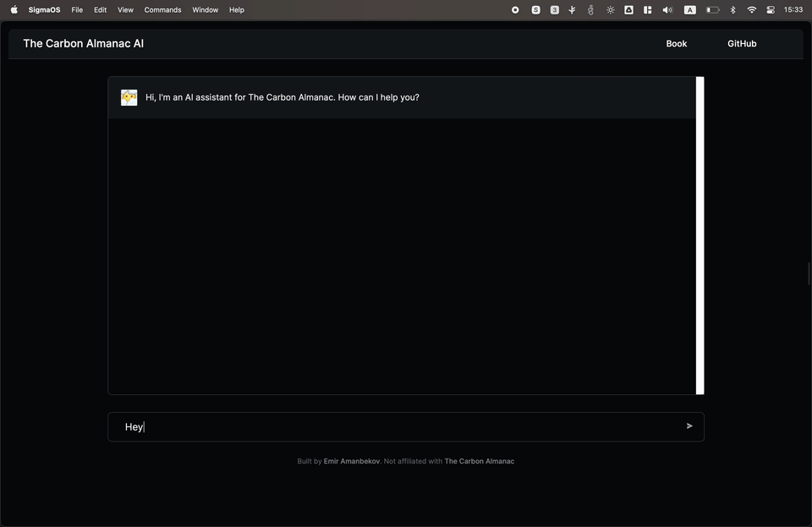Click the trident-shaped menu bar icon

click(573, 10)
